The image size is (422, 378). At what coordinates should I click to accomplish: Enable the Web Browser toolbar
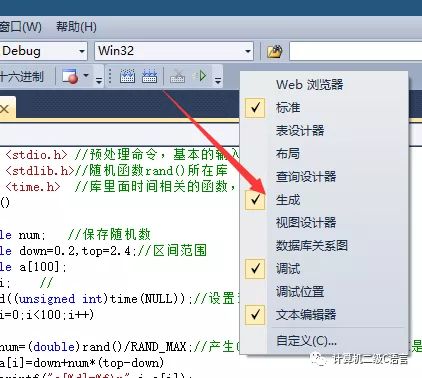(324, 84)
